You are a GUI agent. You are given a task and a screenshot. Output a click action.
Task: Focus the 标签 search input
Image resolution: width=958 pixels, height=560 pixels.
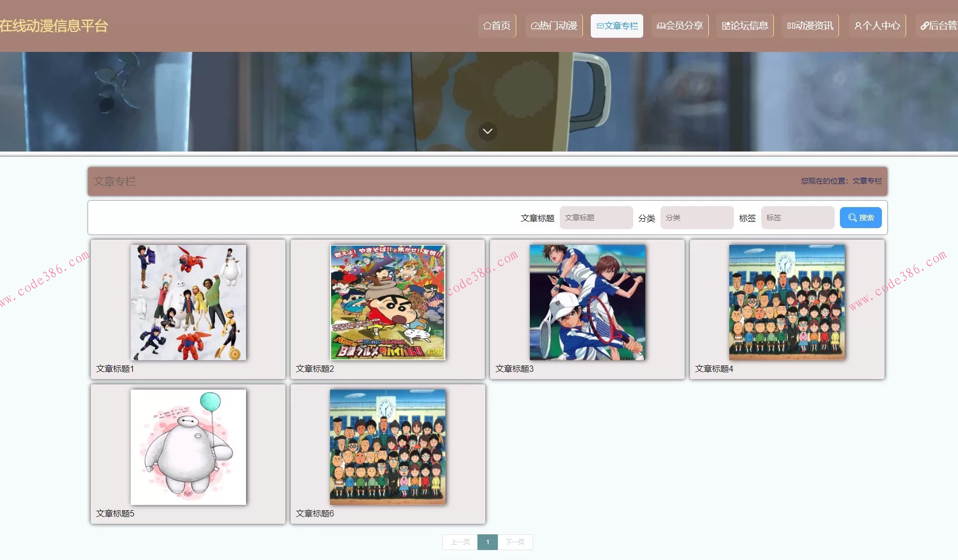click(797, 218)
